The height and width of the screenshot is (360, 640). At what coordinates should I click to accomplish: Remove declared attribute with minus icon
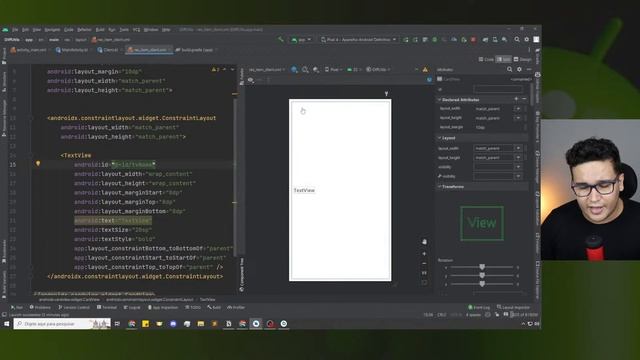[x=524, y=99]
